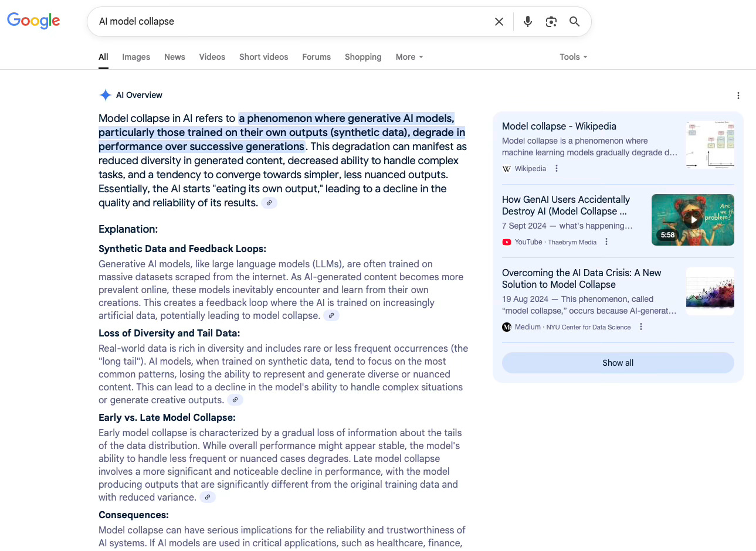Open source link chip after Early vs. Late paragraph
The image size is (756, 551).
208,497
